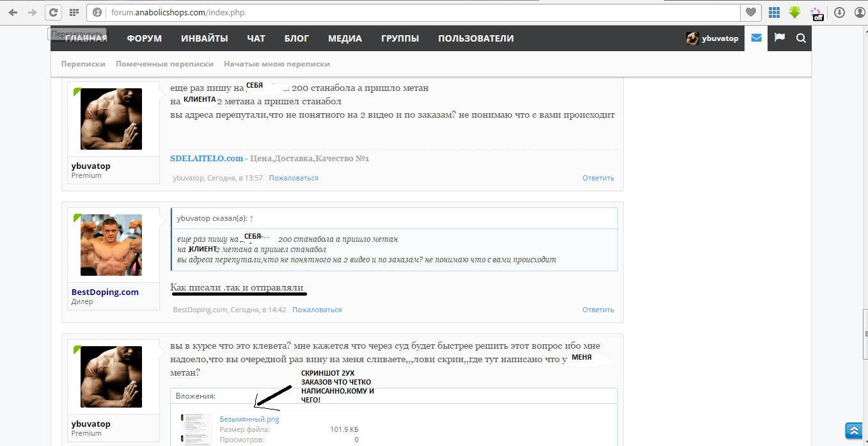Switch to Помеченные переписки tab
The height and width of the screenshot is (446, 868).
click(164, 64)
